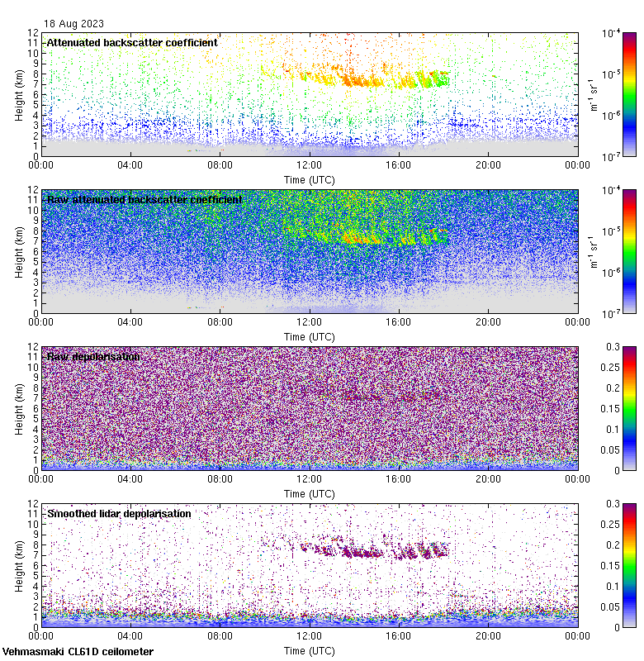
Task: Click the 16:00 tick under Smoothed lidar depolarisation plot
Action: [x=399, y=636]
